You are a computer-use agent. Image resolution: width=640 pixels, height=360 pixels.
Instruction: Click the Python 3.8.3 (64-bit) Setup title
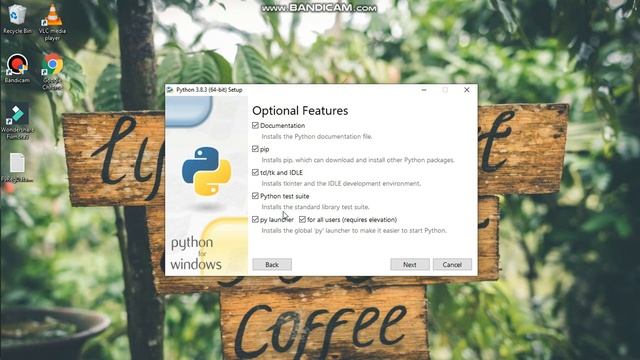209,90
